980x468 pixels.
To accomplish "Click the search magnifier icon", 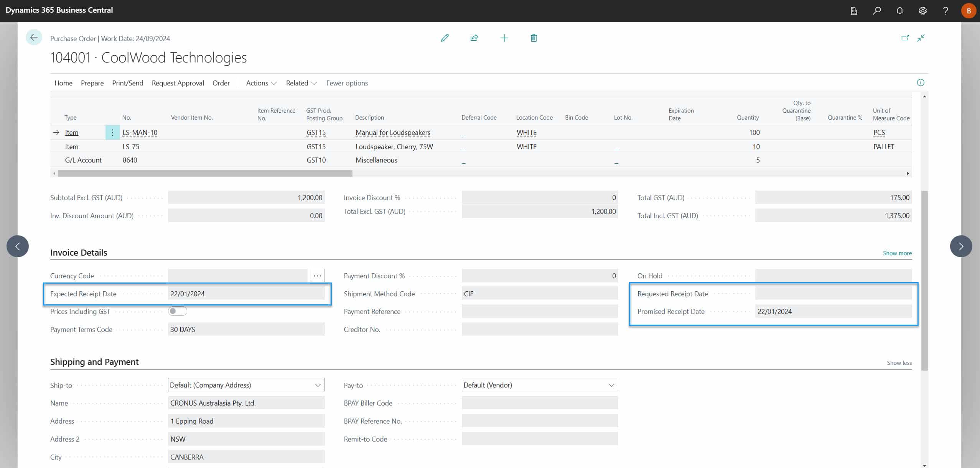I will coord(877,11).
